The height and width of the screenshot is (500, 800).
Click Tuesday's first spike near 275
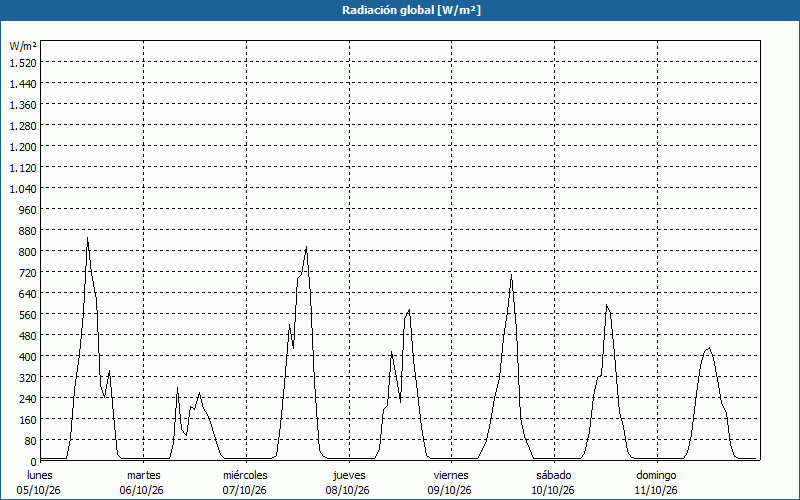[178, 388]
